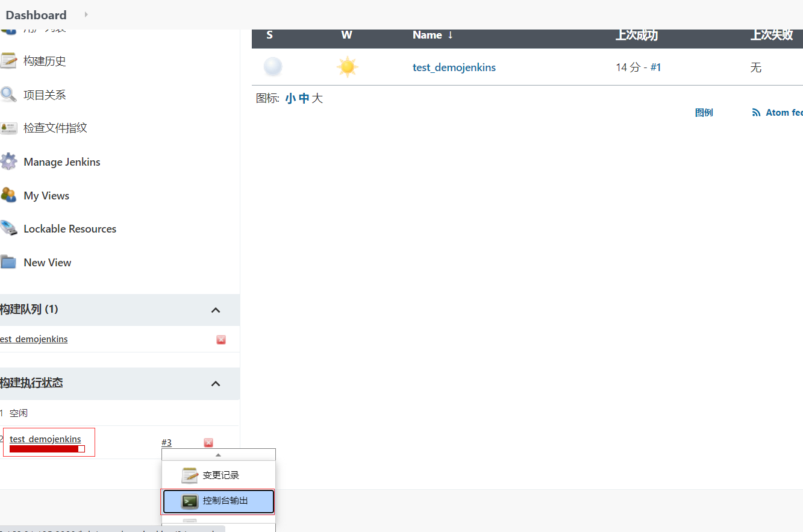Screen dimensions: 803x532
Task: Click the grey build status ball icon
Action: pos(273,67)
